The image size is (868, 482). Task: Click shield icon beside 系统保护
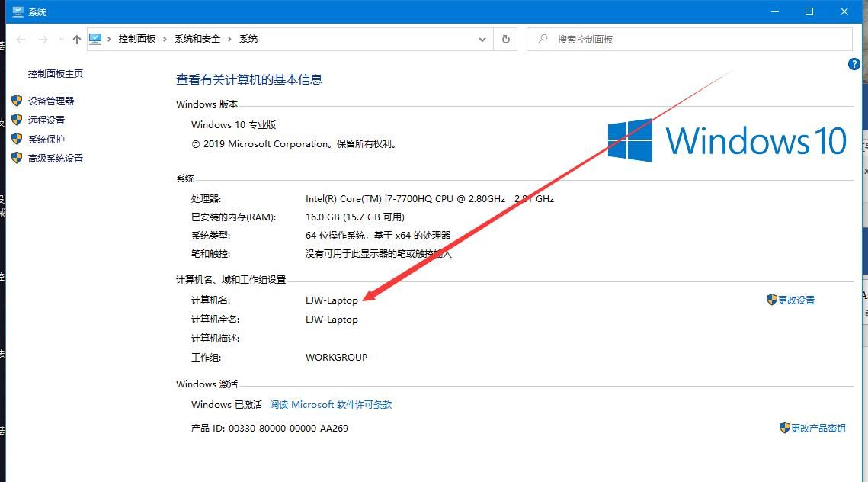17,139
